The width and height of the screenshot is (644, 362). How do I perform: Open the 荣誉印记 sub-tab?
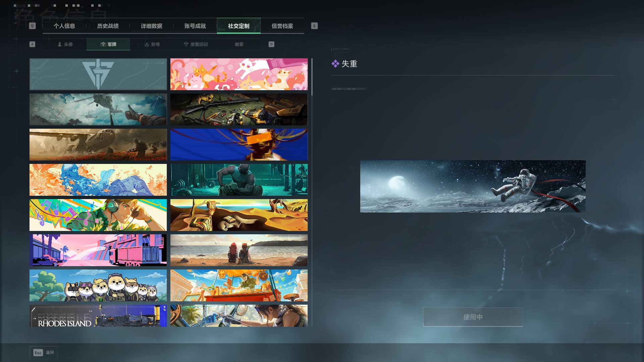click(x=196, y=44)
